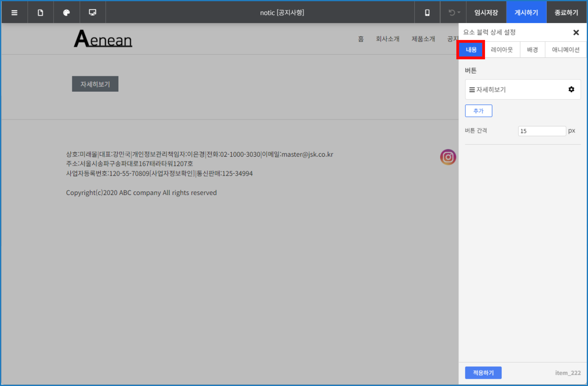Switch to the 레이아웃 tab
Screen dimensions: 588x386
pos(502,50)
